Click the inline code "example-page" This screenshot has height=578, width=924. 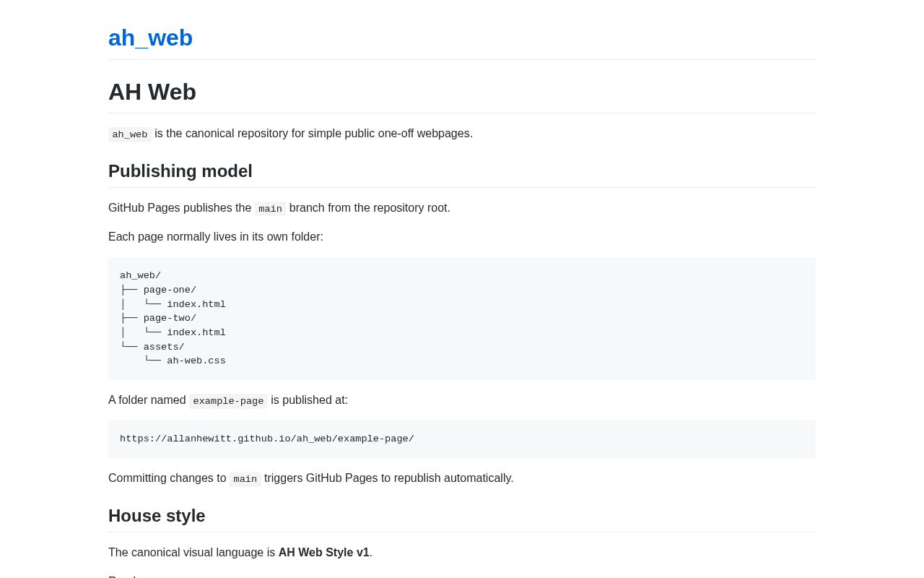(x=228, y=401)
